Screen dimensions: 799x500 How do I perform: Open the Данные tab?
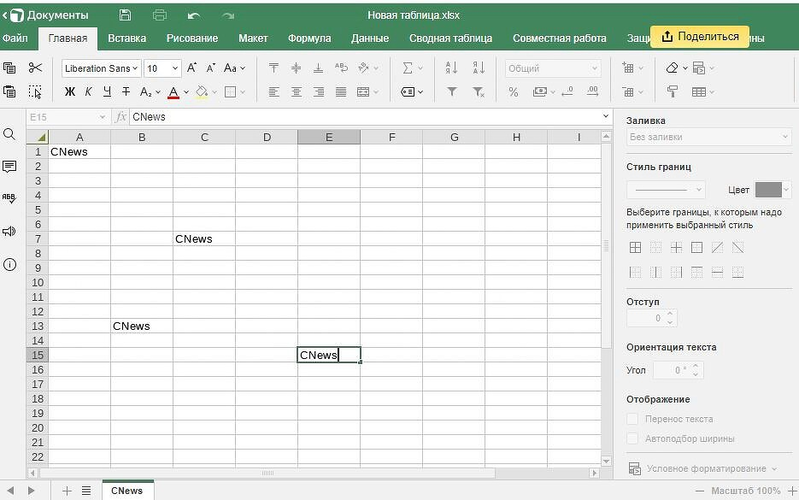click(x=370, y=38)
